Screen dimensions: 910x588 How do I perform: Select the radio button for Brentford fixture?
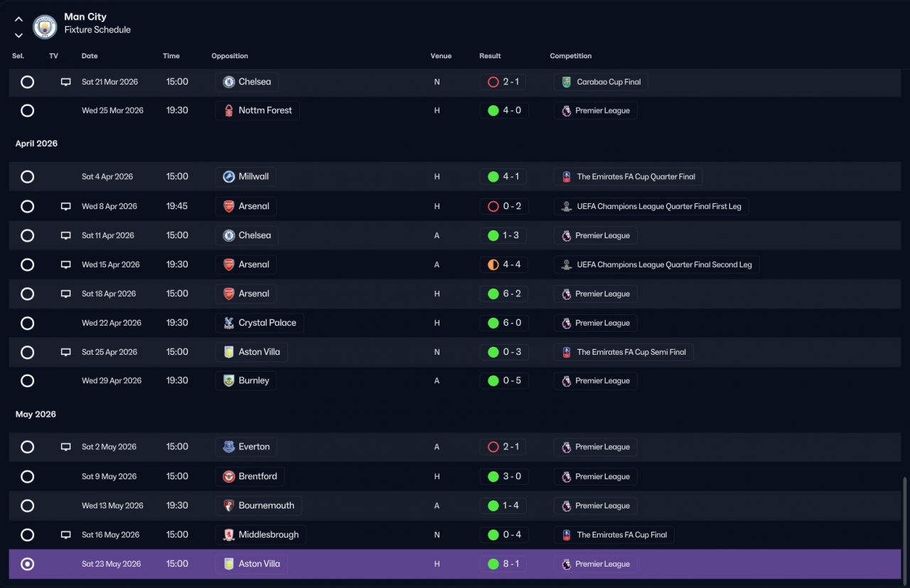point(27,476)
